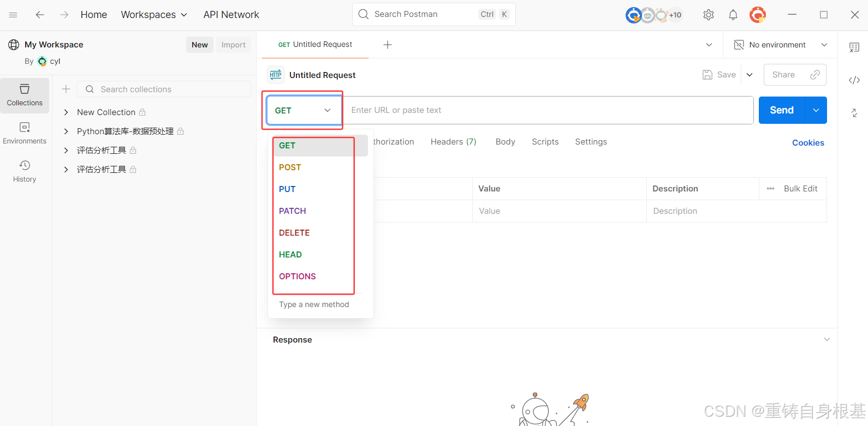The height and width of the screenshot is (426, 868).
Task: Click the plus icon to add collection
Action: [x=66, y=89]
